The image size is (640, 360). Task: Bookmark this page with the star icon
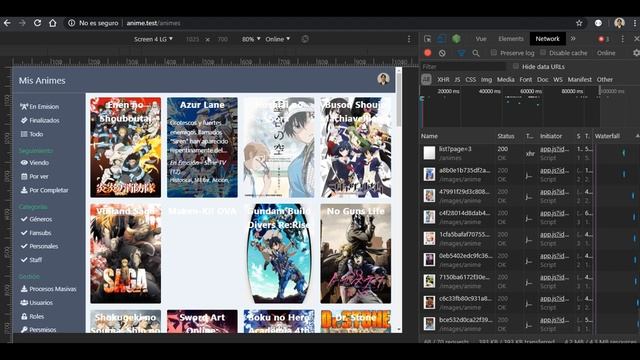(x=579, y=23)
